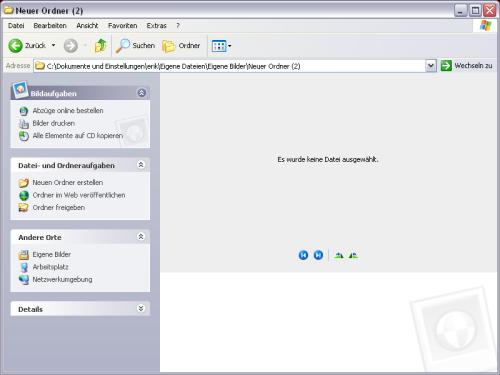The height and width of the screenshot is (375, 500).
Task: Expand the Details panel
Action: point(141,309)
